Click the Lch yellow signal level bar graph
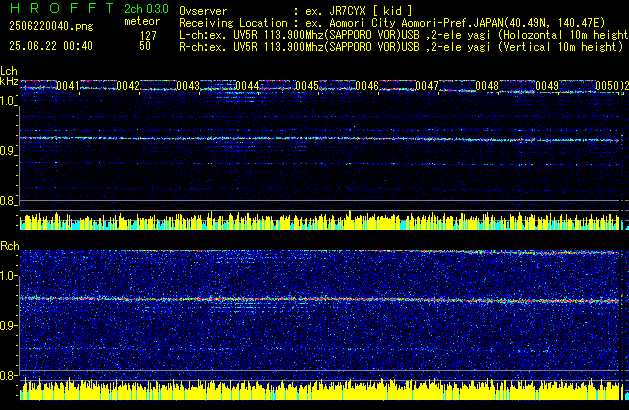 coord(320,220)
